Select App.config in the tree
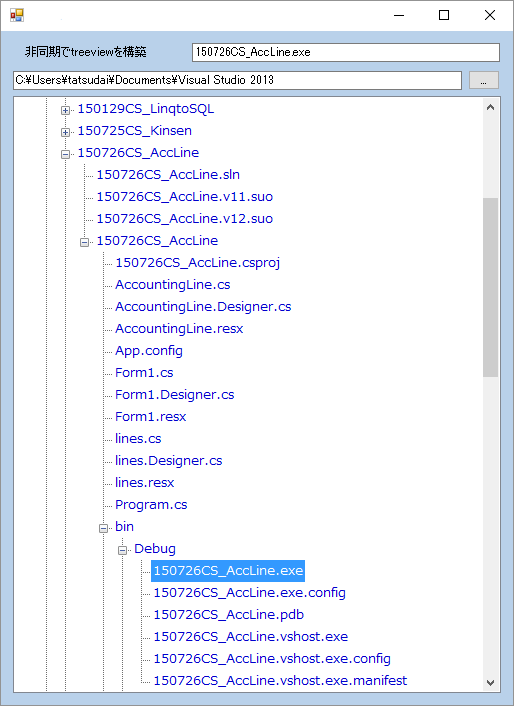 (x=149, y=351)
